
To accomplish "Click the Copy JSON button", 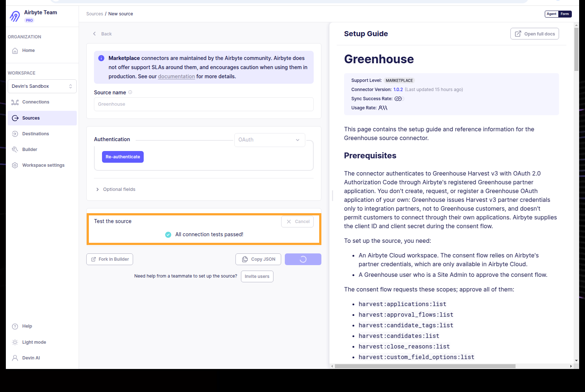I will [258, 259].
